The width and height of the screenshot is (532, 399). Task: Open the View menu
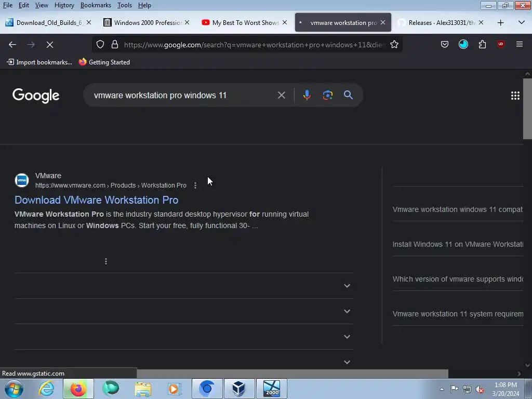click(42, 5)
